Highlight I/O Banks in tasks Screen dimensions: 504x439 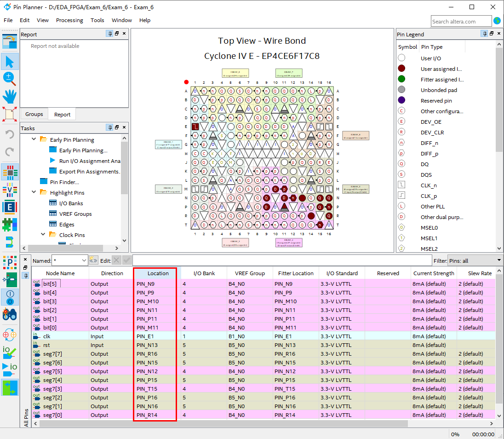pos(71,203)
